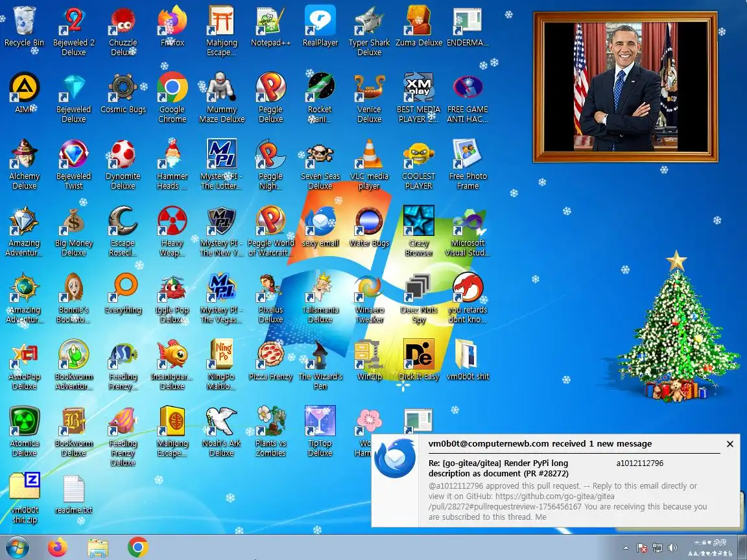Viewport: 747px width, 560px height.
Task: Select the Water Bugs icon
Action: pos(369,226)
